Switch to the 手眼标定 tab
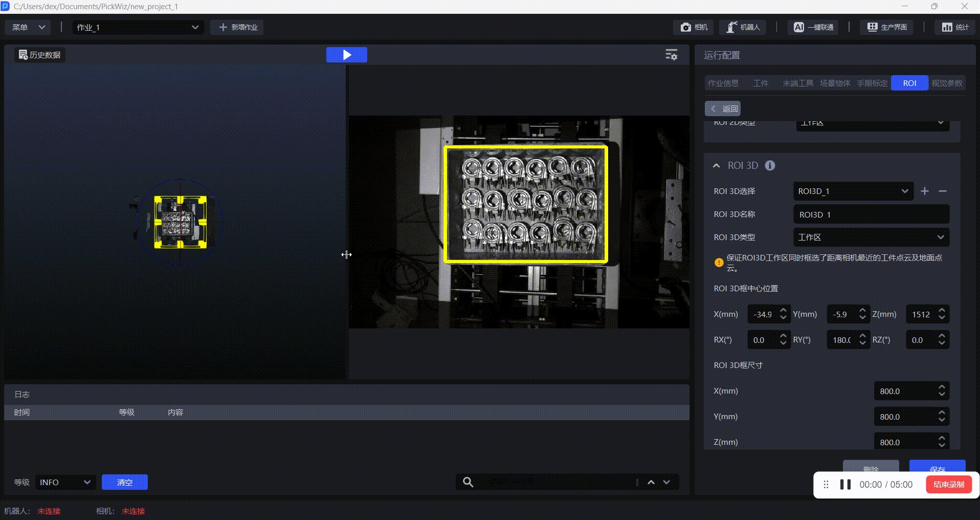 872,83
